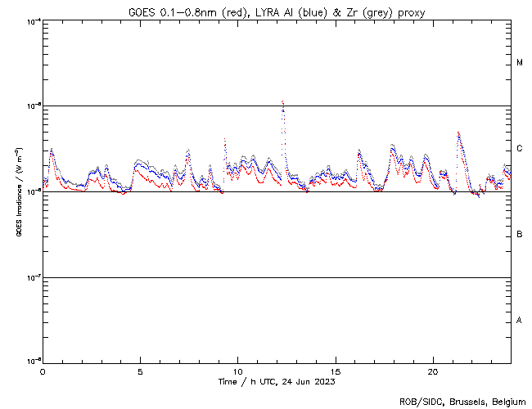Click the 'Time / h UTC' axis label
Image resolution: width=532 pixels, height=409 pixels.
click(277, 381)
